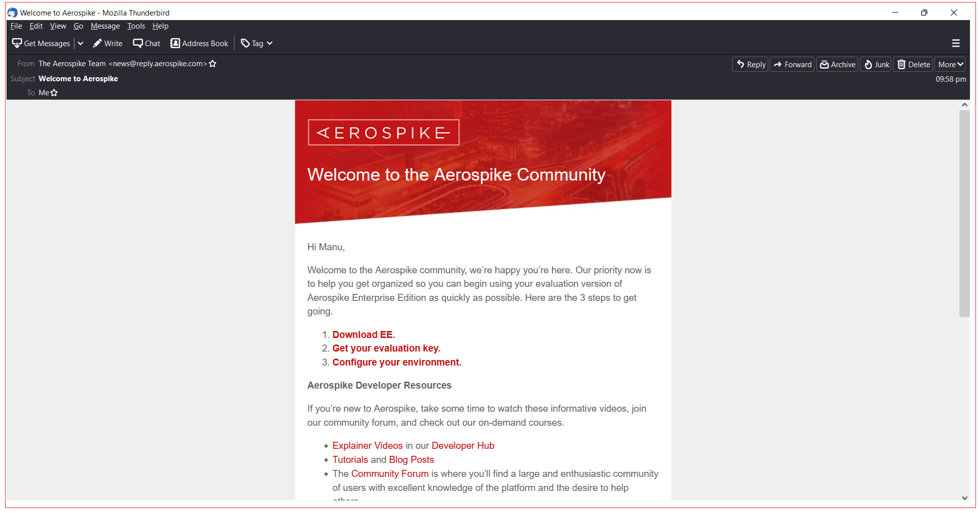Viewport: 980px width, 513px height.
Task: Open 'Configure your environment' link
Action: click(x=396, y=362)
